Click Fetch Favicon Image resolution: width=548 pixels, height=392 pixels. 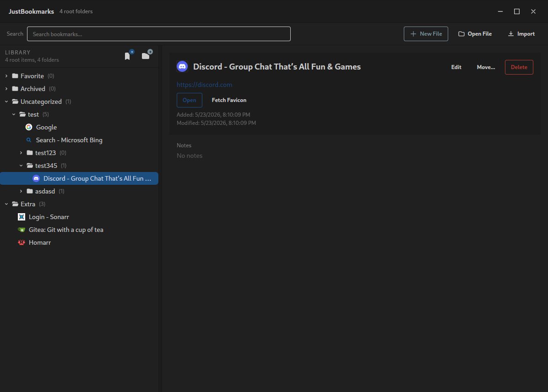229,100
